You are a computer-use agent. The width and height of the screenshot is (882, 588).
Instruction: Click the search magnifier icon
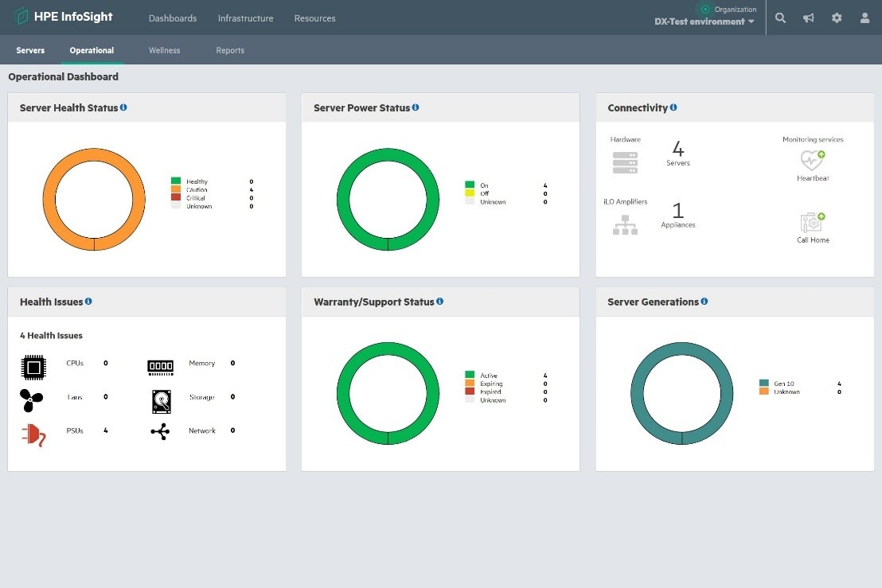click(780, 18)
